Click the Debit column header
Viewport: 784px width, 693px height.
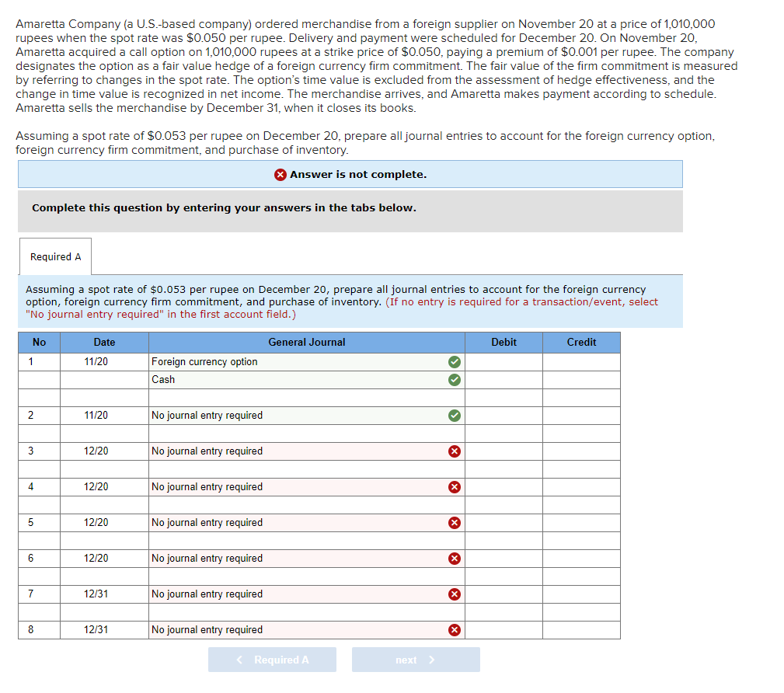504,343
